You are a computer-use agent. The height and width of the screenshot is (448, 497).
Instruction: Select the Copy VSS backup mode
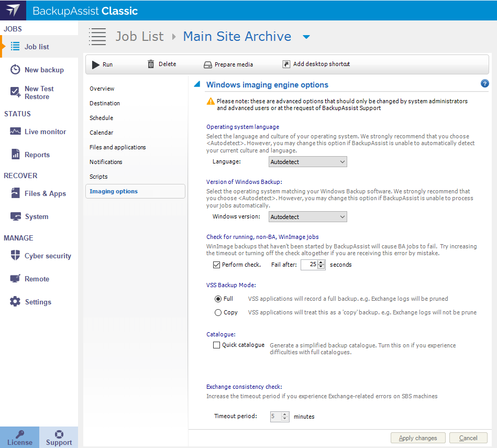tap(218, 312)
